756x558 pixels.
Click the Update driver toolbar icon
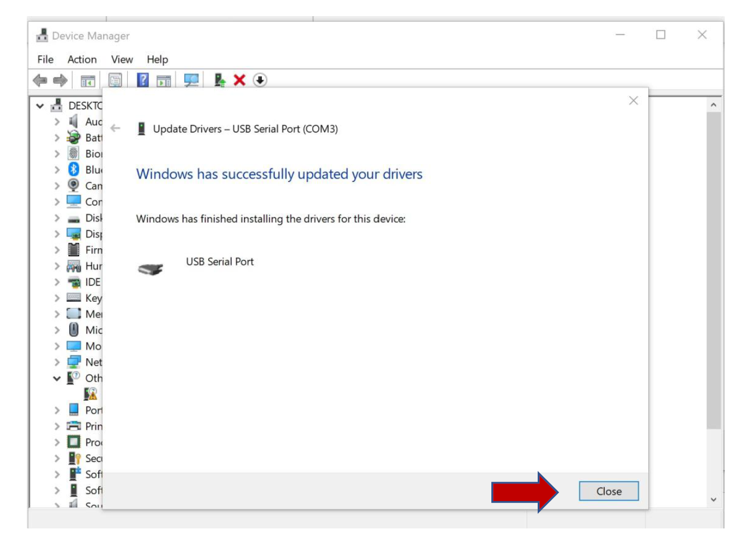[x=220, y=80]
